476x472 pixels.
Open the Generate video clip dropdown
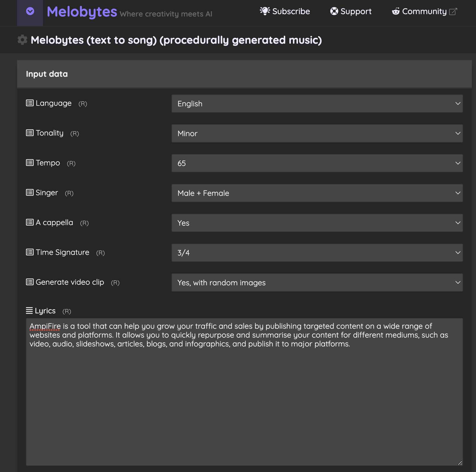[x=317, y=283]
